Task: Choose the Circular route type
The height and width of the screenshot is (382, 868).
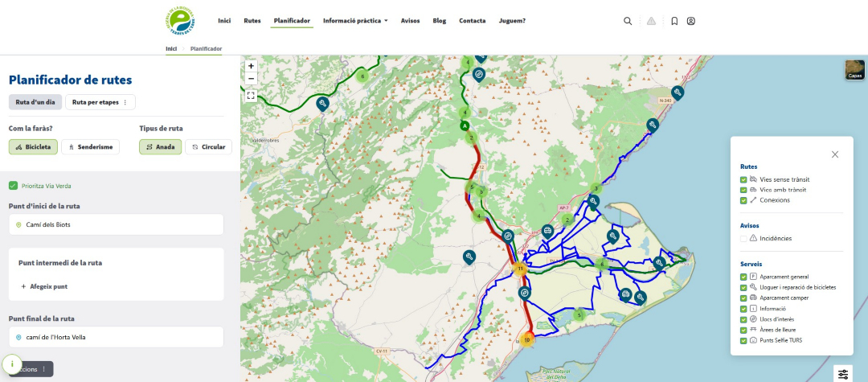Action: click(x=208, y=147)
